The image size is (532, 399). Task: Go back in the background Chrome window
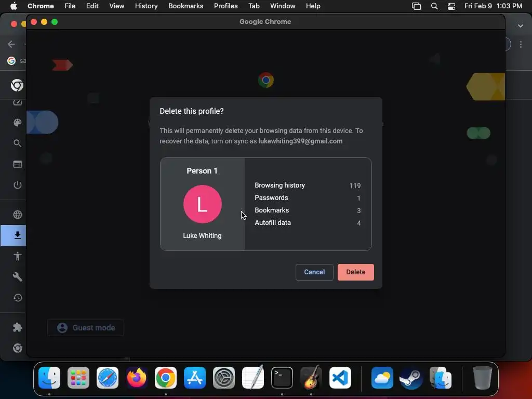pos(11,44)
